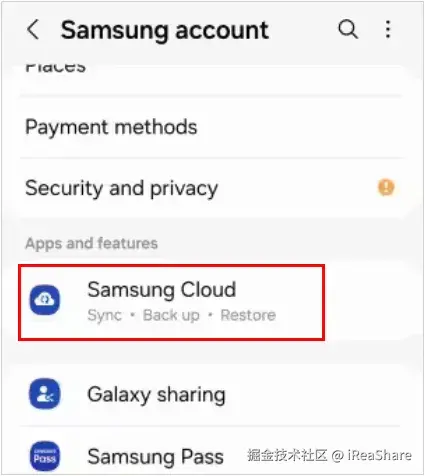Tap the back arrow beside Samsung account
The image size is (425, 476).
click(x=33, y=30)
